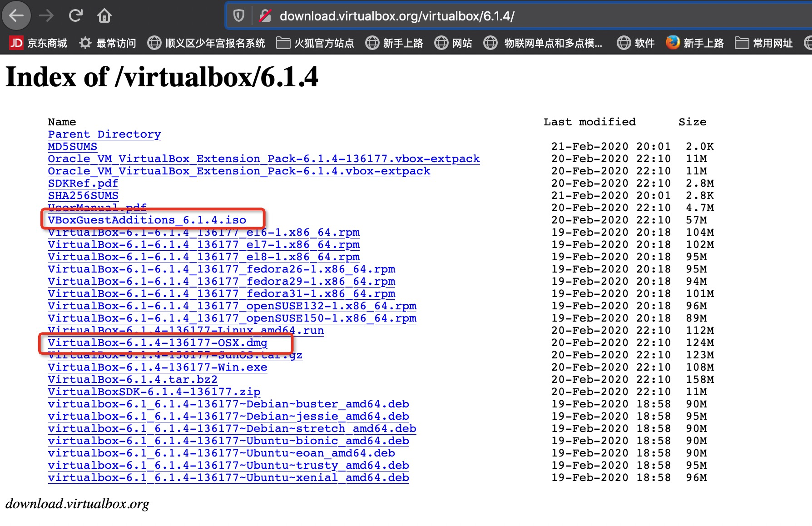Screen dimensions: 812x526
Task: Open the 网站 bookmark
Action: coord(453,43)
